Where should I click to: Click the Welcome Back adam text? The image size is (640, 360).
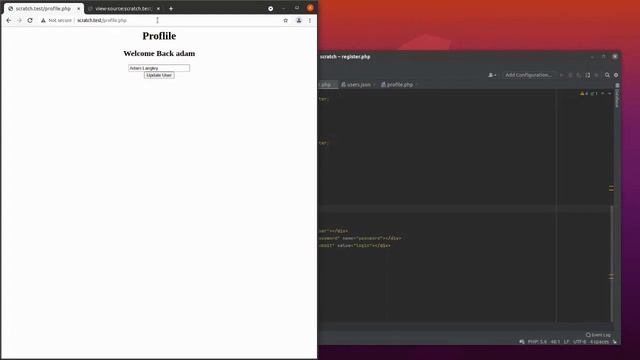159,53
